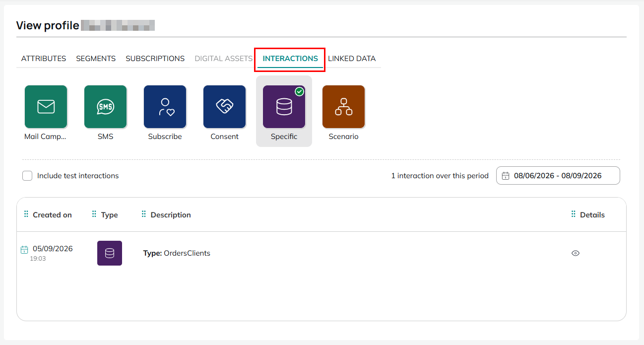Click the 05/09/2026 created date
Viewport: 644px width, 345px height.
[x=53, y=249]
